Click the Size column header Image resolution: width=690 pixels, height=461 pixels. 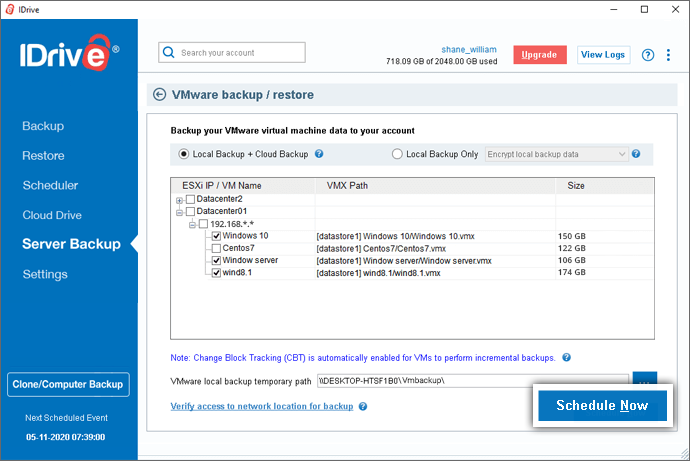click(x=576, y=186)
